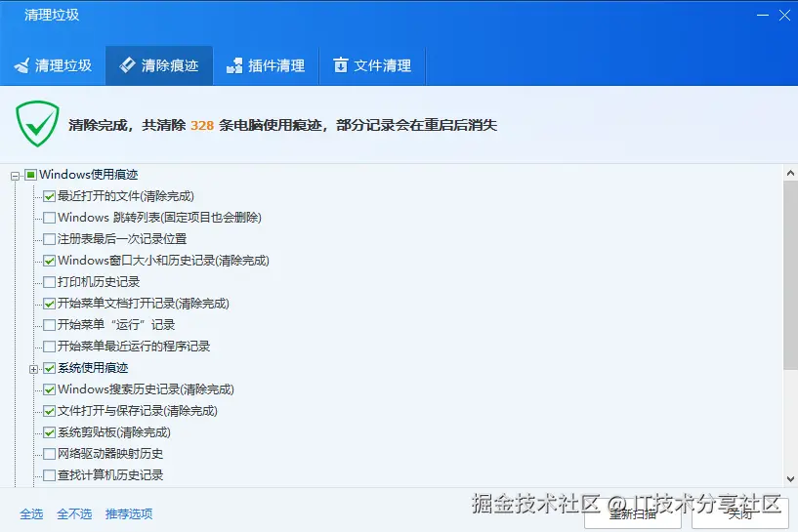Enable 注册表最后一次记录位置 checkbox
Image resolution: width=798 pixels, height=532 pixels.
50,239
